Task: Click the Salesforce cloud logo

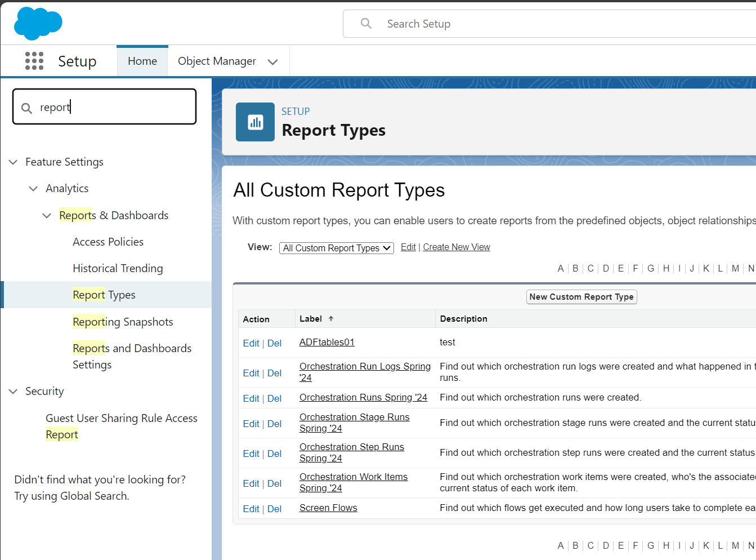Action: pyautogui.click(x=38, y=24)
